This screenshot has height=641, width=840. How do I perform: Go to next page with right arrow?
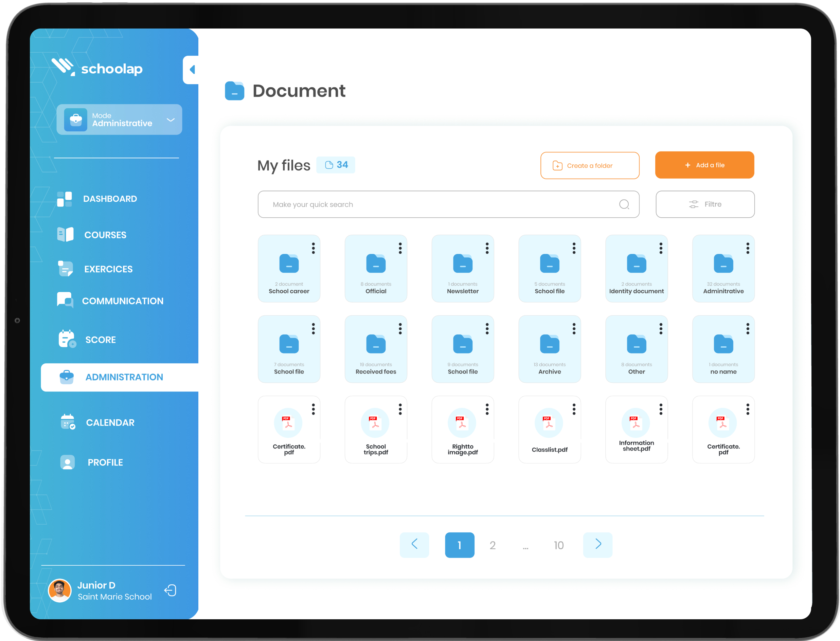pos(597,545)
